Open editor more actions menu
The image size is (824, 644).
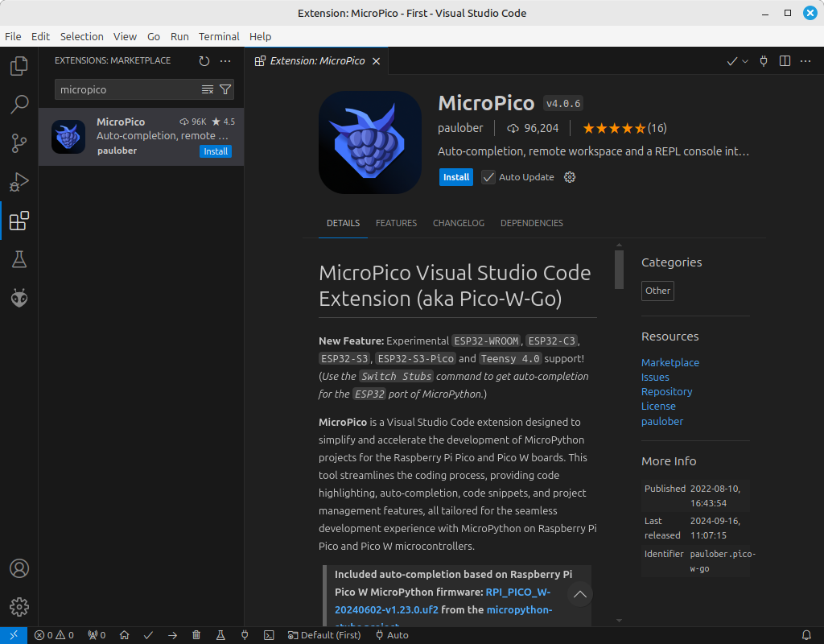point(805,61)
